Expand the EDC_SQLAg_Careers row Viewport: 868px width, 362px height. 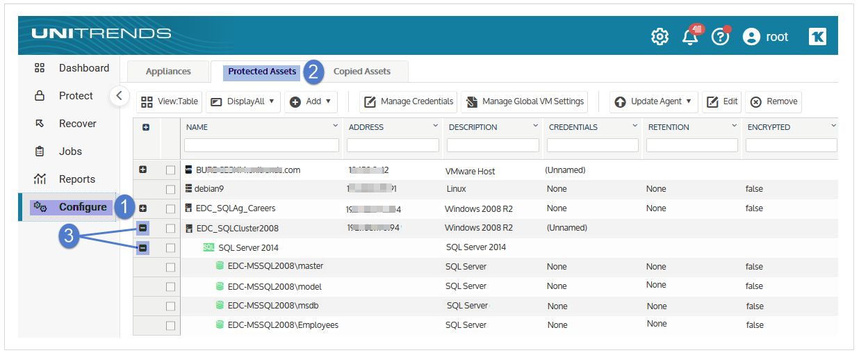coord(143,208)
